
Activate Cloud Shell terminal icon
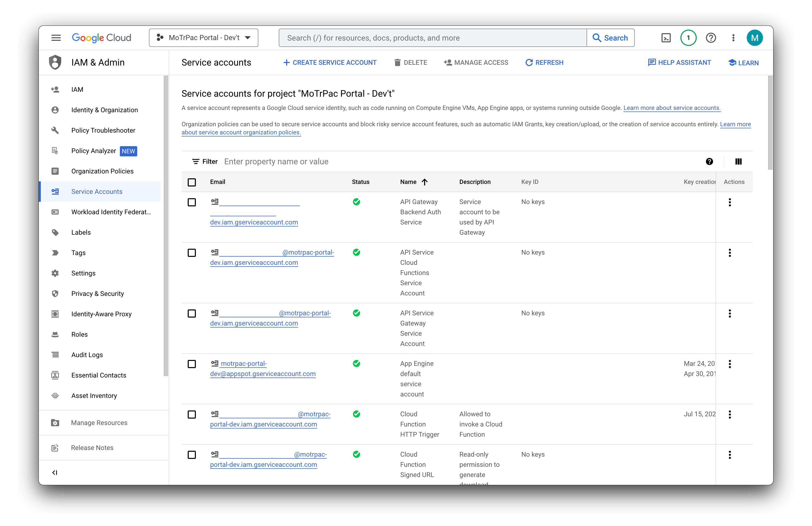(x=666, y=37)
